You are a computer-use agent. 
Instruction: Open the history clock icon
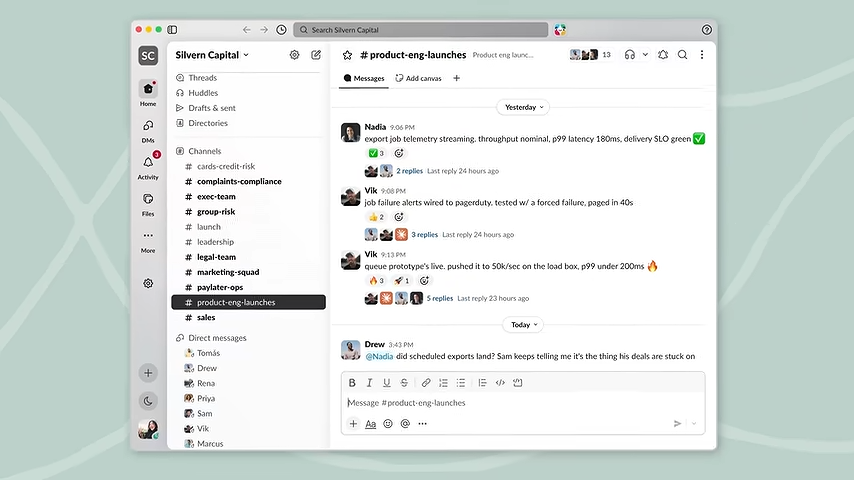tap(282, 29)
